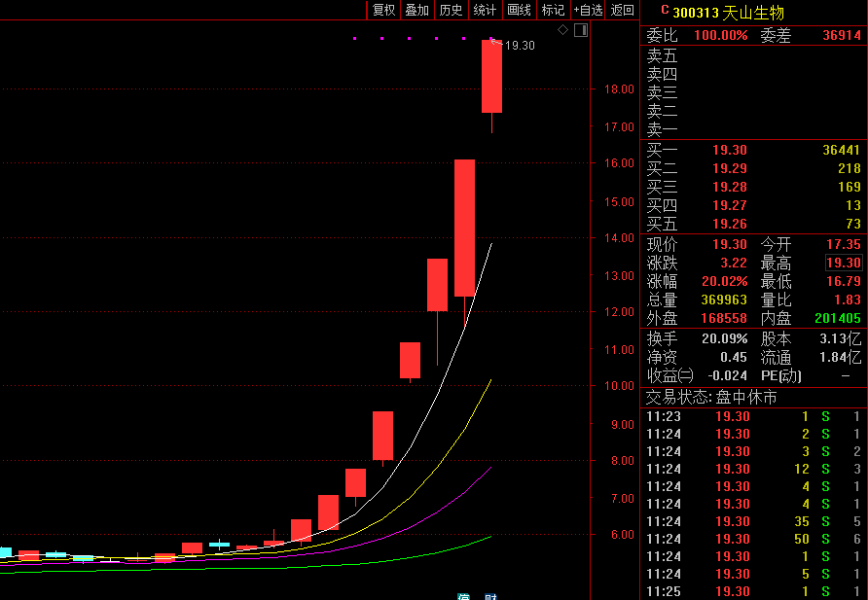The image size is (868, 600).
Task: Open the 复权 adjustment menu
Action: pos(383,10)
